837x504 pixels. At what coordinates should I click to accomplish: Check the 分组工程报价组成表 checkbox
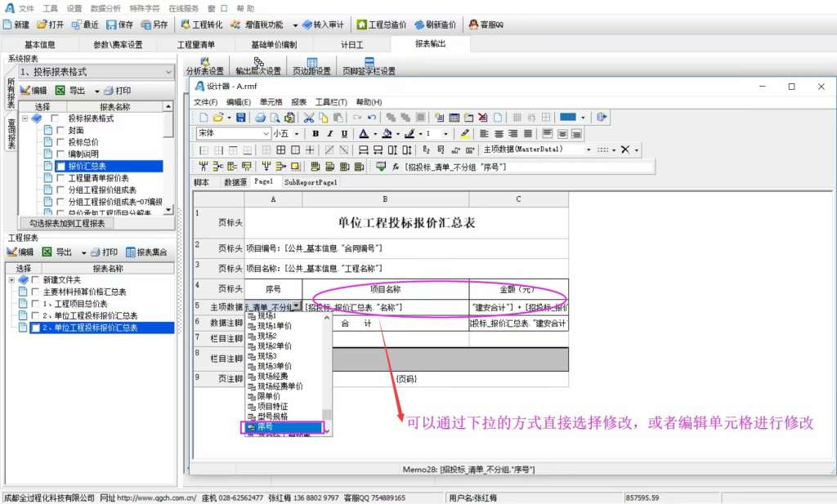click(x=60, y=190)
